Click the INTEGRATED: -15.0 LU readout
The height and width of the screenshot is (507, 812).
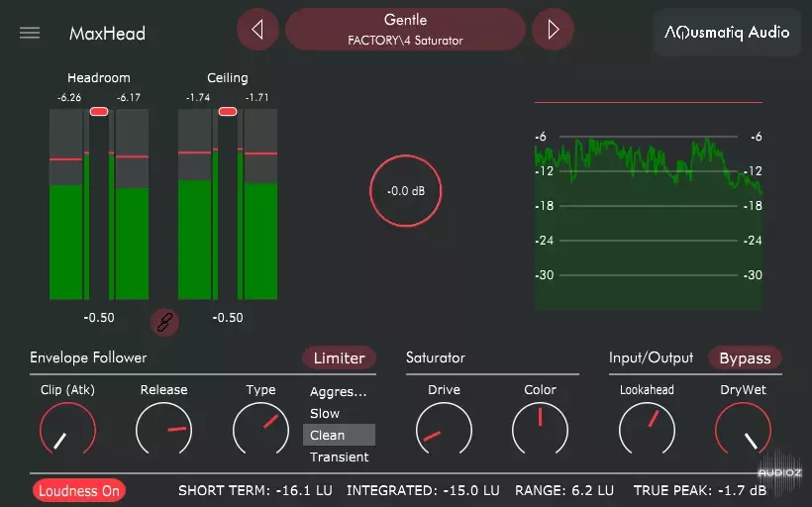pos(423,490)
